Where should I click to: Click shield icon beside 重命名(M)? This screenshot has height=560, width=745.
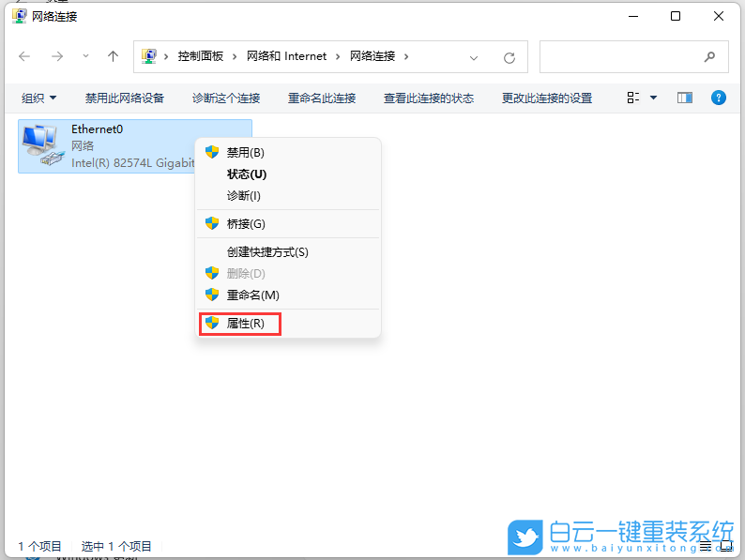212,295
